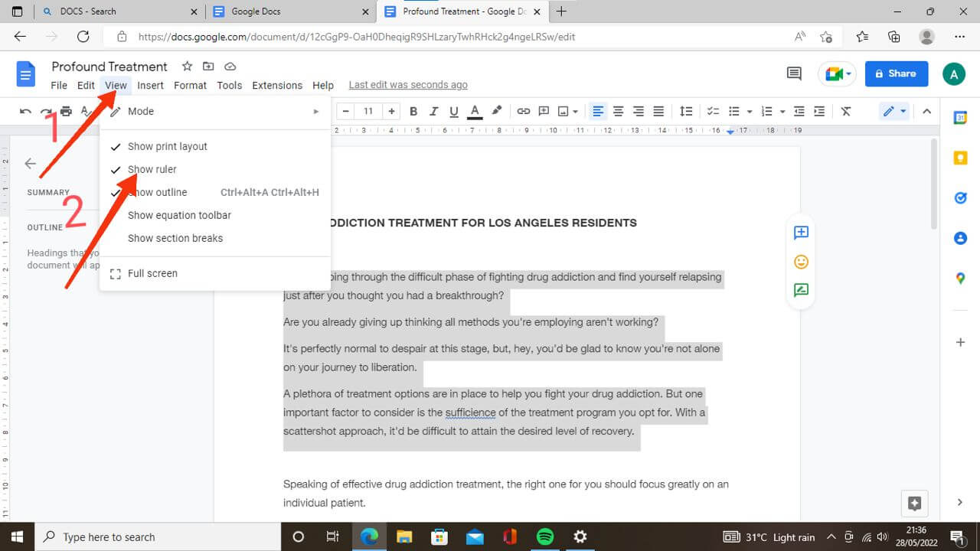Open line and paragraph spacing options
This screenshot has height=551, width=980.
[x=687, y=111]
